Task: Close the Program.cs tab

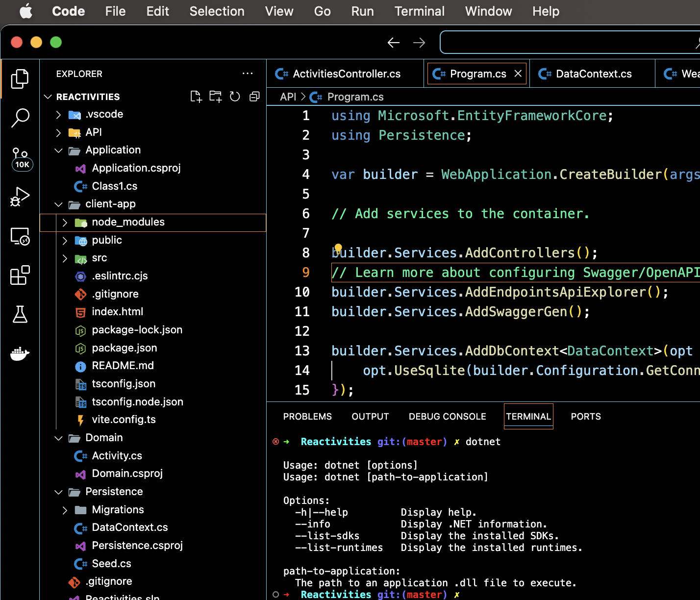Action: [518, 74]
